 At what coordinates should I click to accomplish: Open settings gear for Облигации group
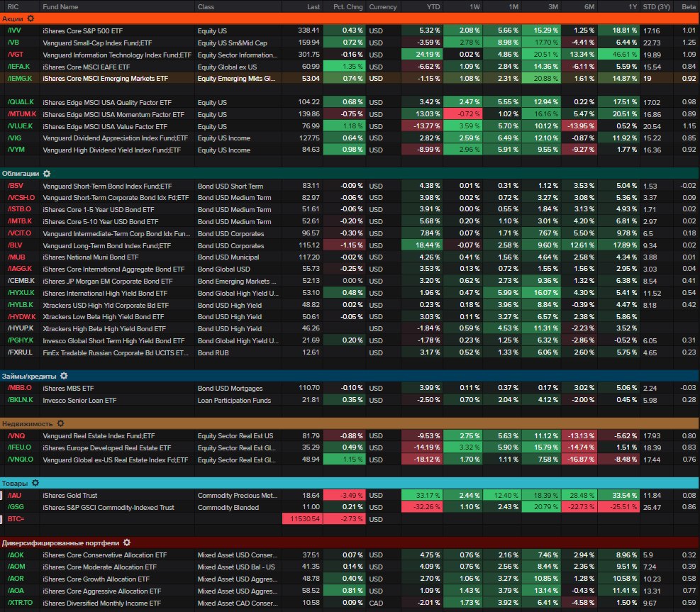click(x=47, y=173)
